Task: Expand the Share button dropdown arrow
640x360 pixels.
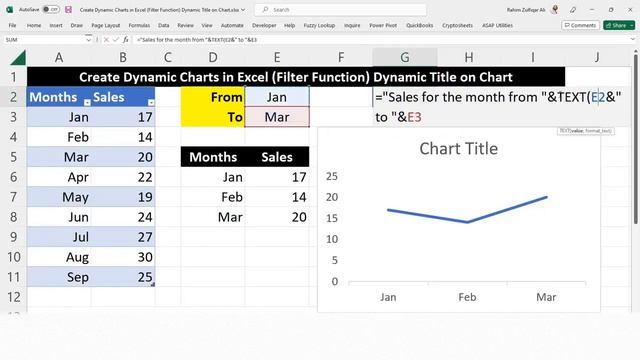Action: pos(632,25)
